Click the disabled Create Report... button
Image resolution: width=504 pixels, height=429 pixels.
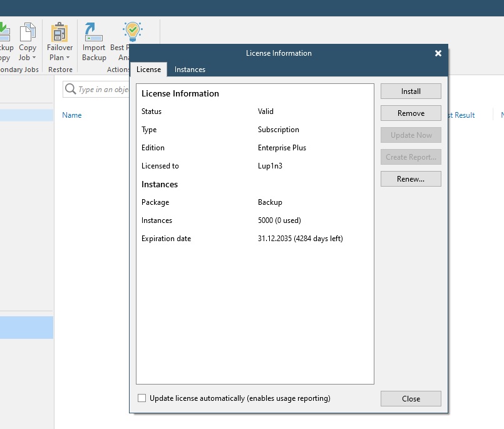411,157
